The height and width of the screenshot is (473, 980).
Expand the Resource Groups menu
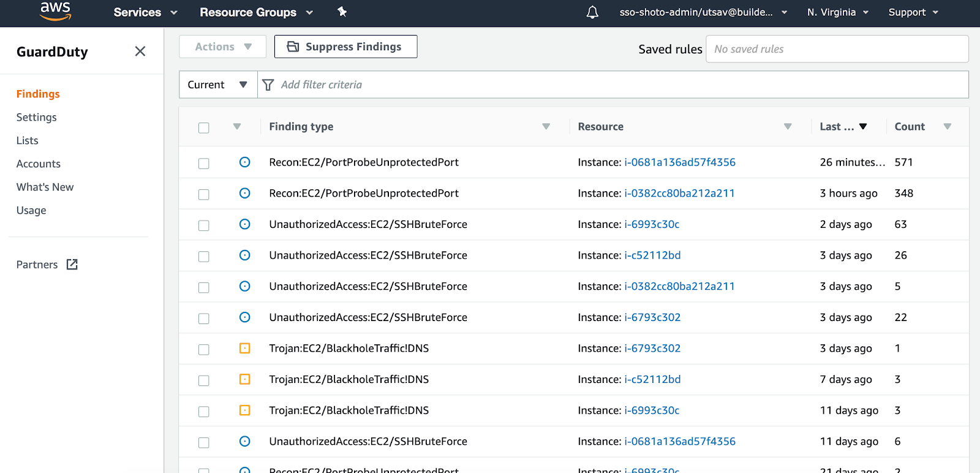tap(256, 12)
